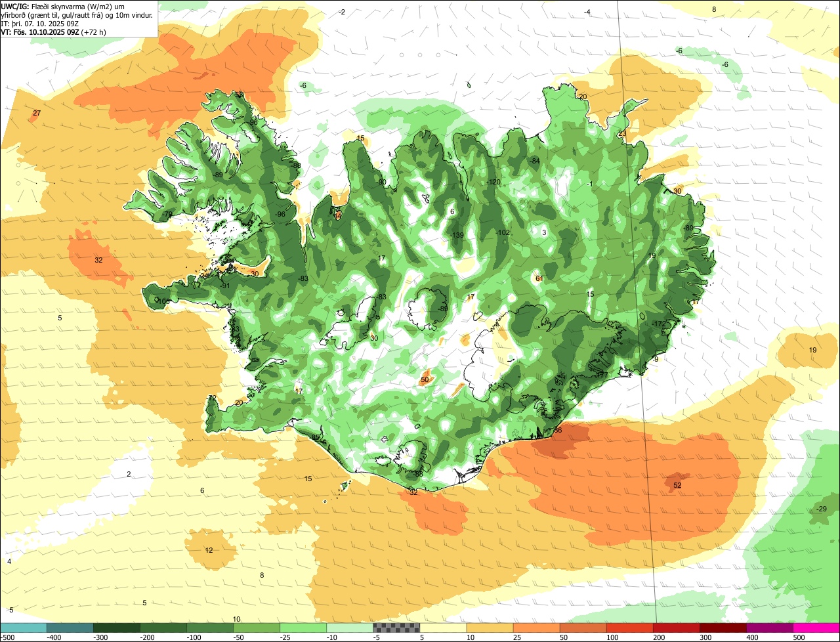Viewport: 840px width, 642px height.
Task: Click the '-172' value on the east coast
Action: coord(659,325)
